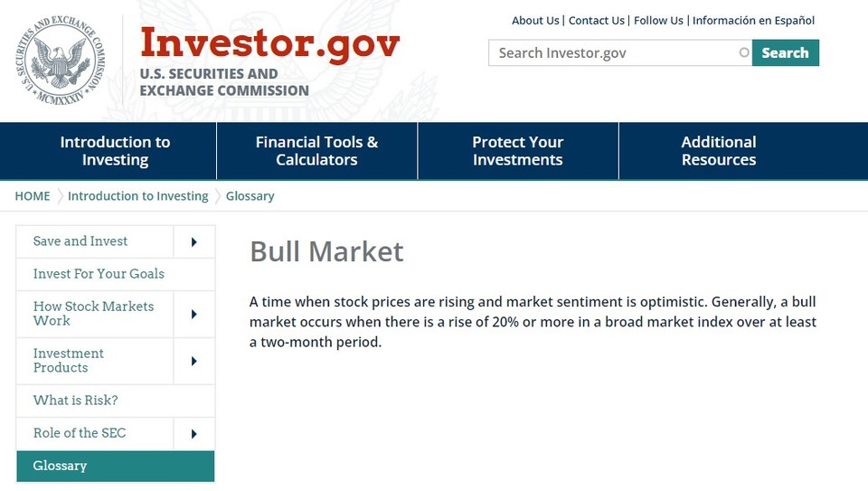This screenshot has width=868, height=491.
Task: Click the Glossary breadcrumb link
Action: click(250, 196)
